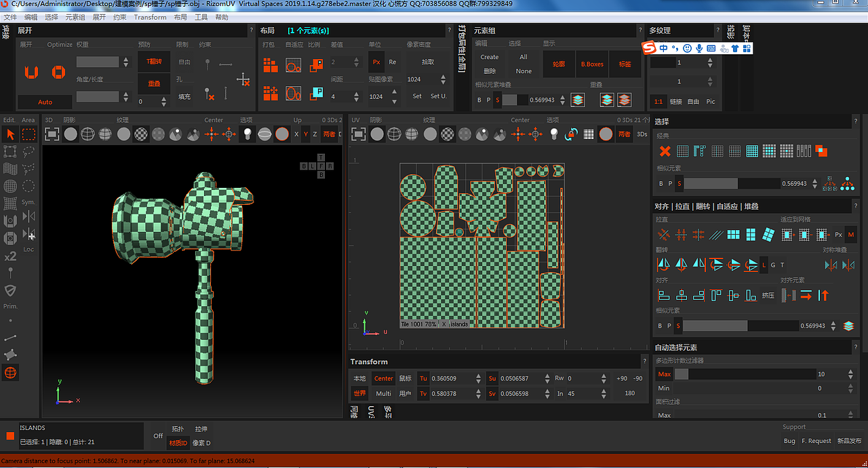Click the top 比例 scale icon in Layout
Viewport: 868px width, 468px height.
(x=316, y=65)
